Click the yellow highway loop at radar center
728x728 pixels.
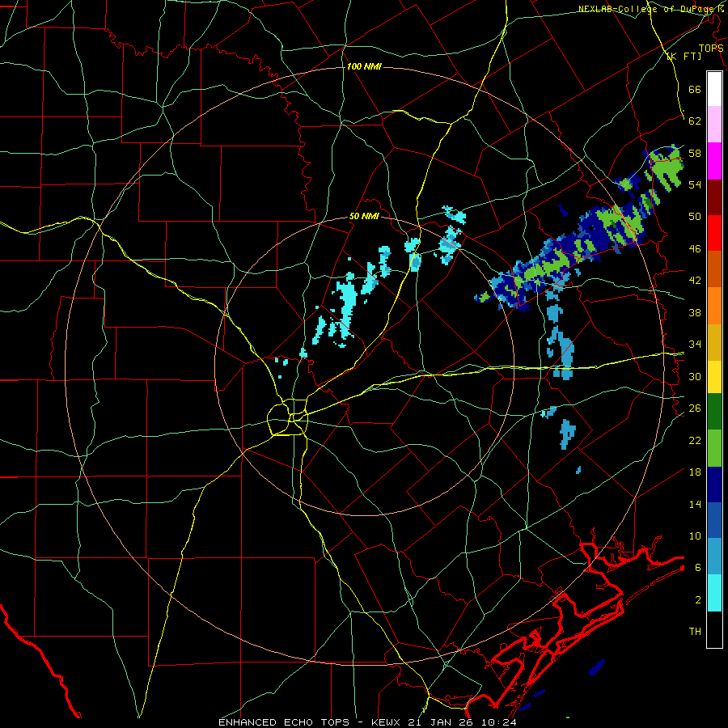[x=287, y=417]
